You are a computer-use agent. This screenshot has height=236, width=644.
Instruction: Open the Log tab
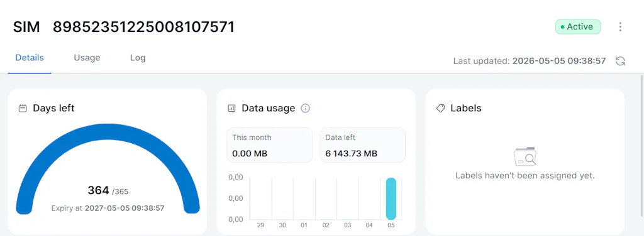pos(138,58)
